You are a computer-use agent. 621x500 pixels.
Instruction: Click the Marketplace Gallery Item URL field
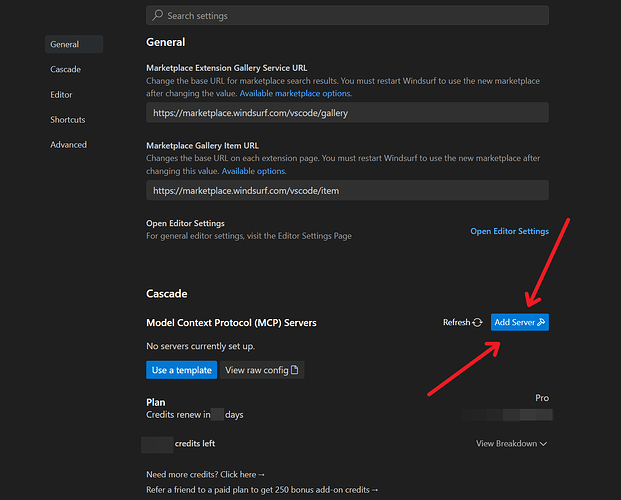click(x=347, y=191)
